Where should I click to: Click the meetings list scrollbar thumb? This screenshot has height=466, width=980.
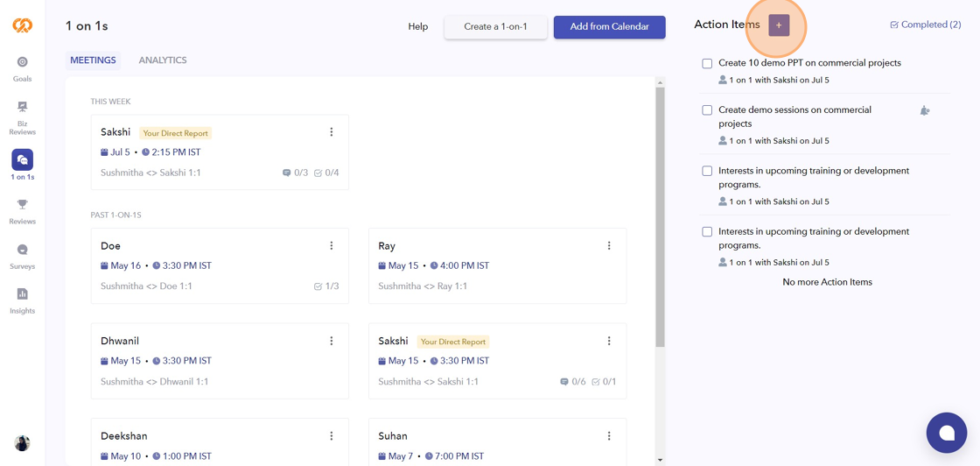pyautogui.click(x=660, y=217)
